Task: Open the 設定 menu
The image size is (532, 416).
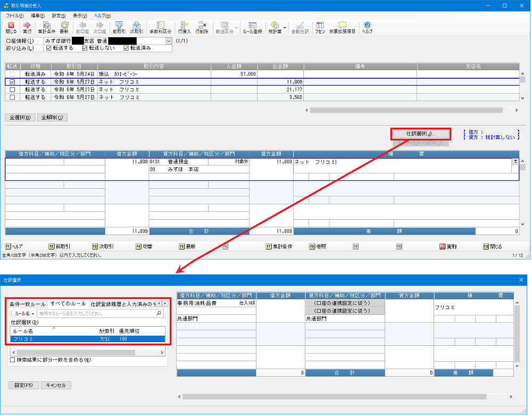Action: point(59,16)
